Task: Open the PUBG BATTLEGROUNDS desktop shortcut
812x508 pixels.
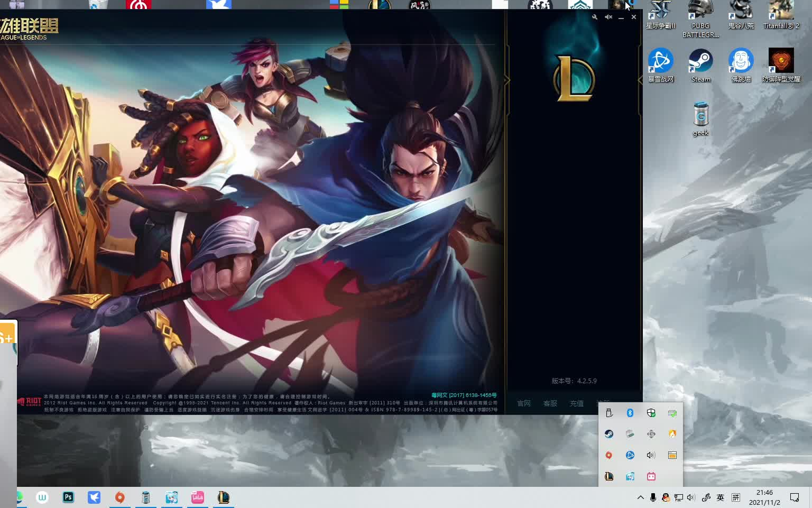Action: [x=701, y=19]
